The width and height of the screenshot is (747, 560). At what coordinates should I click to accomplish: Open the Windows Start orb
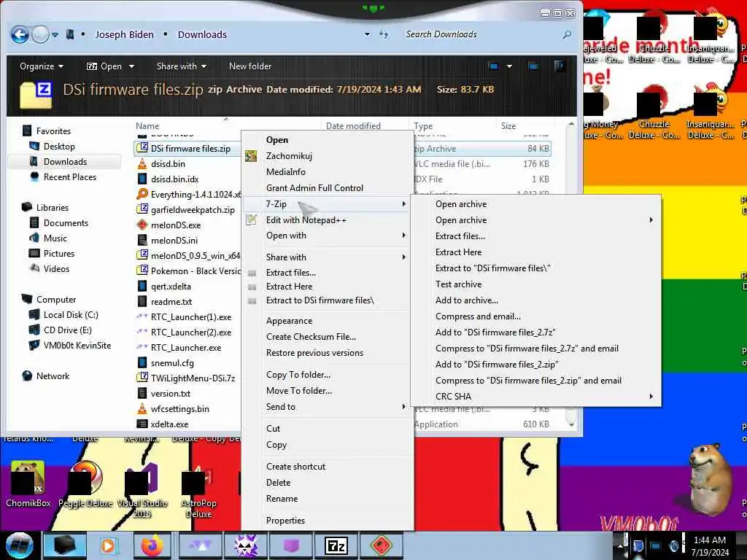pos(19,545)
